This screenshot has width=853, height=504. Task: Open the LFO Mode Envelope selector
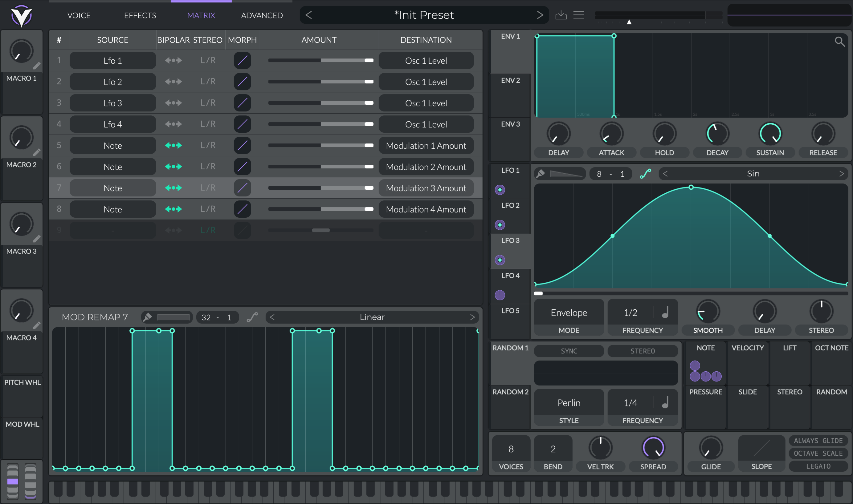tap(569, 312)
